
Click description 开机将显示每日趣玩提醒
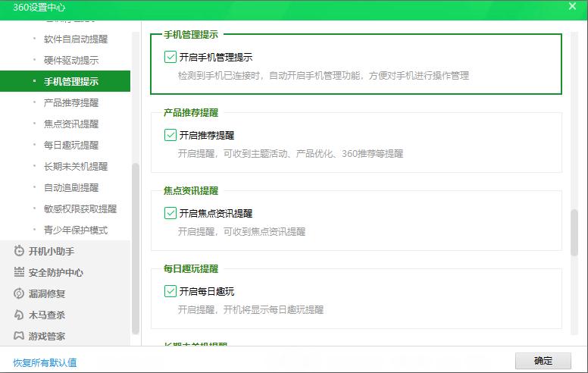274,310
